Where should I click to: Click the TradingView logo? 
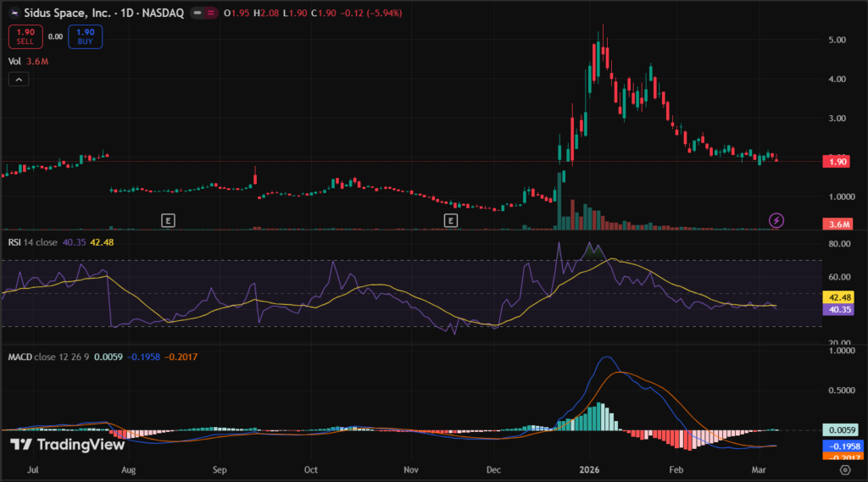tap(67, 444)
